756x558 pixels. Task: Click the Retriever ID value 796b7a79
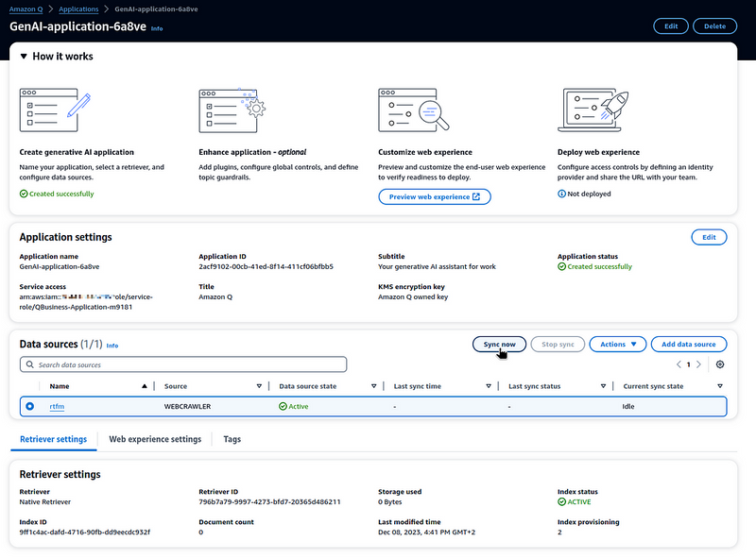tap(269, 501)
